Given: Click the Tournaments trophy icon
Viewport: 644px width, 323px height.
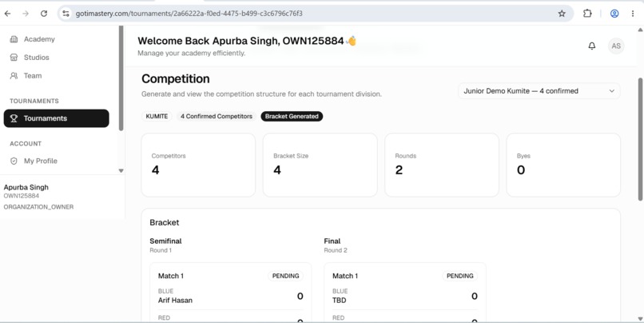Looking at the screenshot, I should (14, 118).
